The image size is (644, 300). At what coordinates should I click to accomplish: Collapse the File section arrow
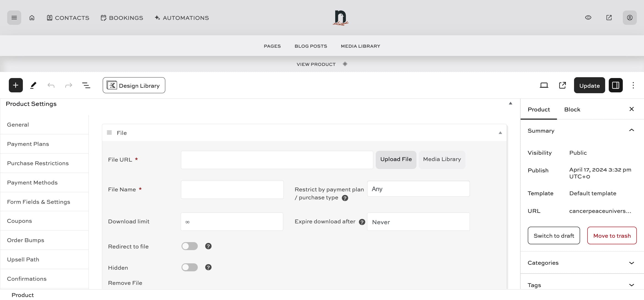coord(500,133)
